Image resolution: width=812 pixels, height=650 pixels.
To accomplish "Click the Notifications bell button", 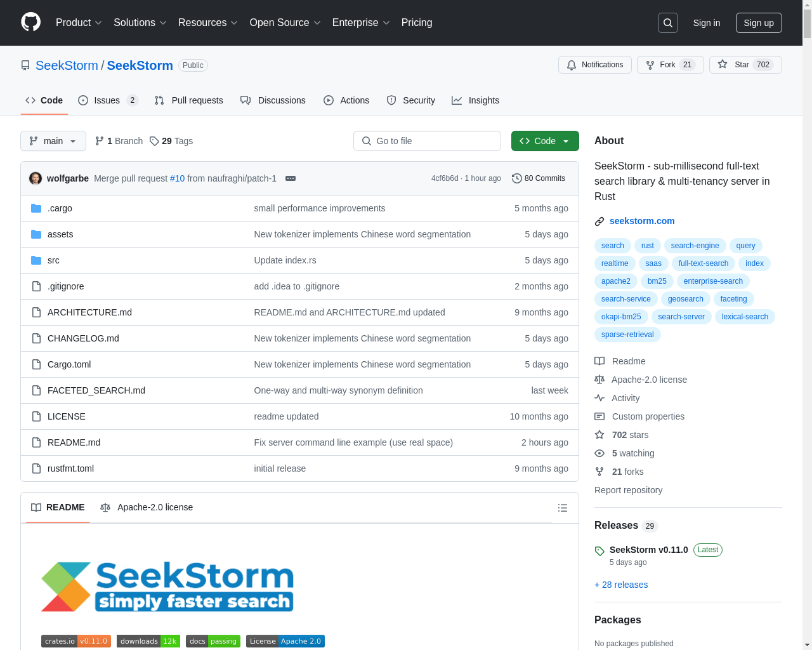I will (595, 65).
